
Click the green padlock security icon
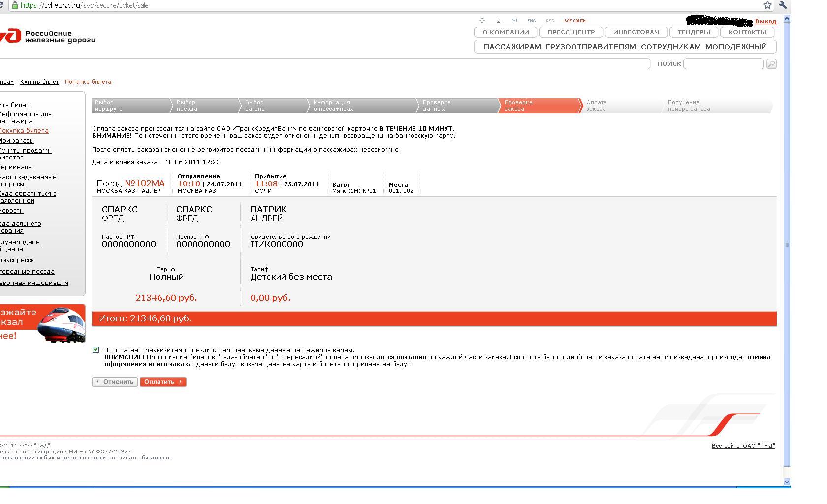click(x=15, y=5)
